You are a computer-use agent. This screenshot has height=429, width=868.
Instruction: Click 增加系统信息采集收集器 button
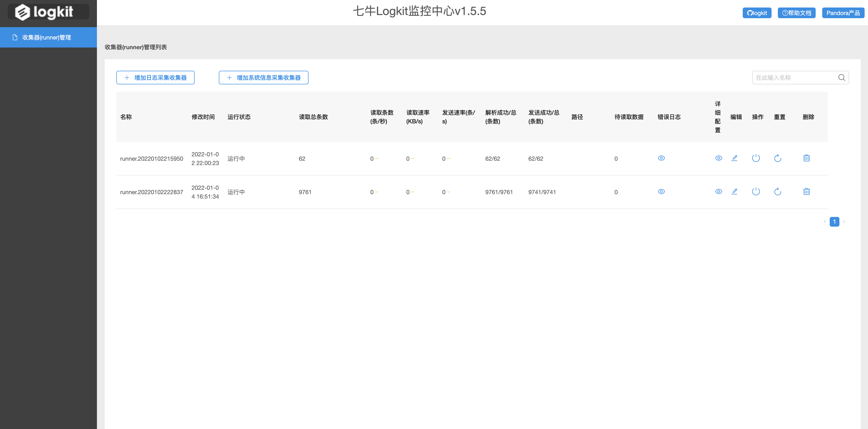pyautogui.click(x=263, y=78)
